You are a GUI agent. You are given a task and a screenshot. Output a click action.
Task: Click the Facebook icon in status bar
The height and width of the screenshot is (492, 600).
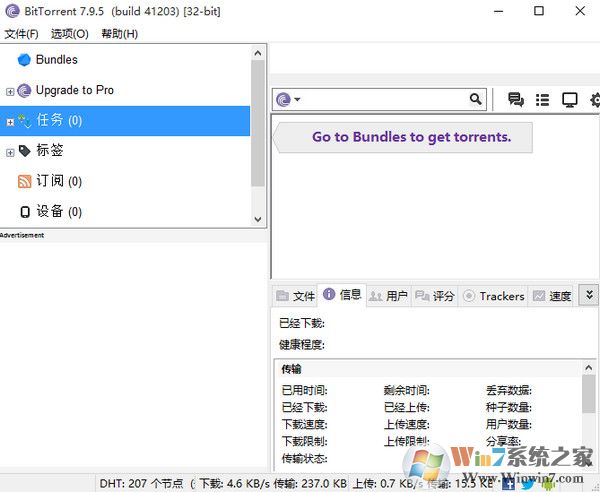click(508, 484)
